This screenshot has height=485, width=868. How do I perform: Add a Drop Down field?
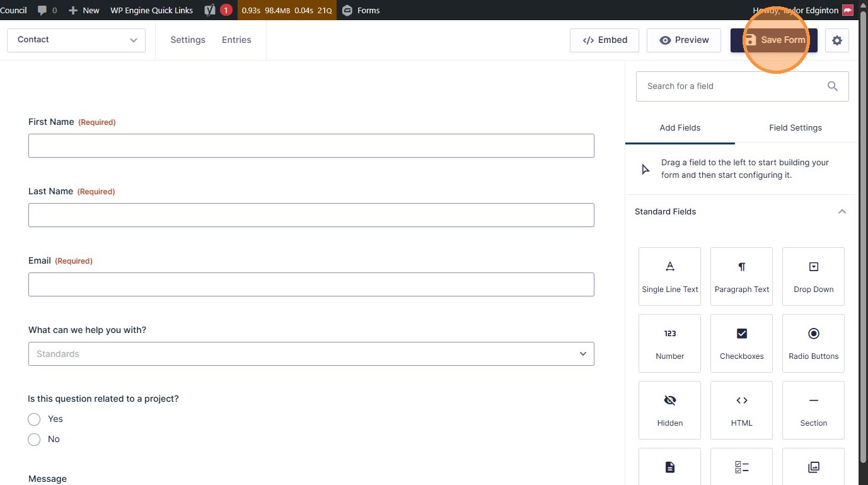click(813, 276)
